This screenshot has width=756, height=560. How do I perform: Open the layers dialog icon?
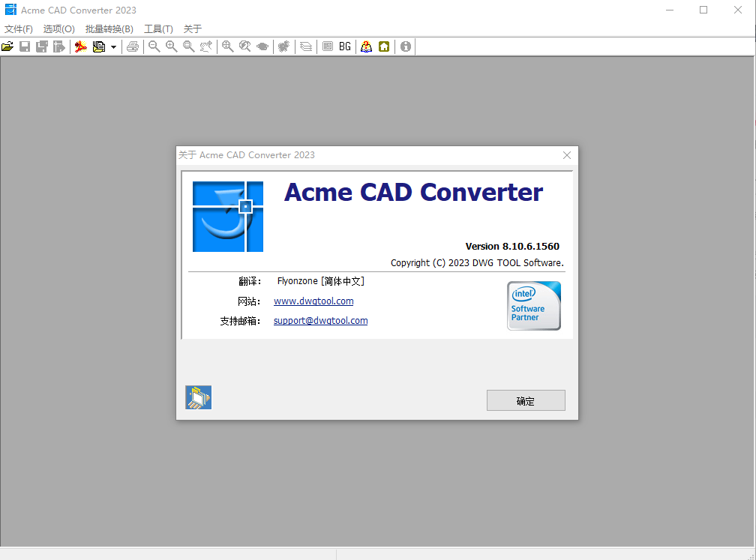[x=306, y=46]
